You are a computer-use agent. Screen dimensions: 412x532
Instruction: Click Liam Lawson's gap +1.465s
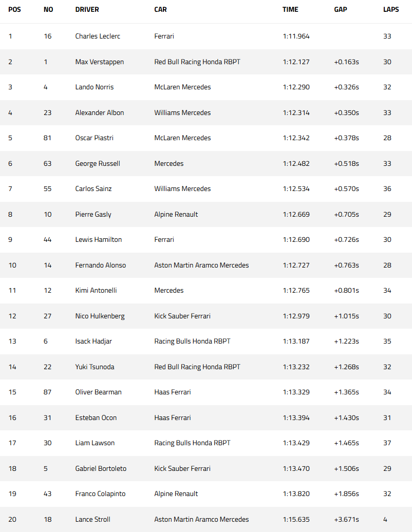coord(346,443)
